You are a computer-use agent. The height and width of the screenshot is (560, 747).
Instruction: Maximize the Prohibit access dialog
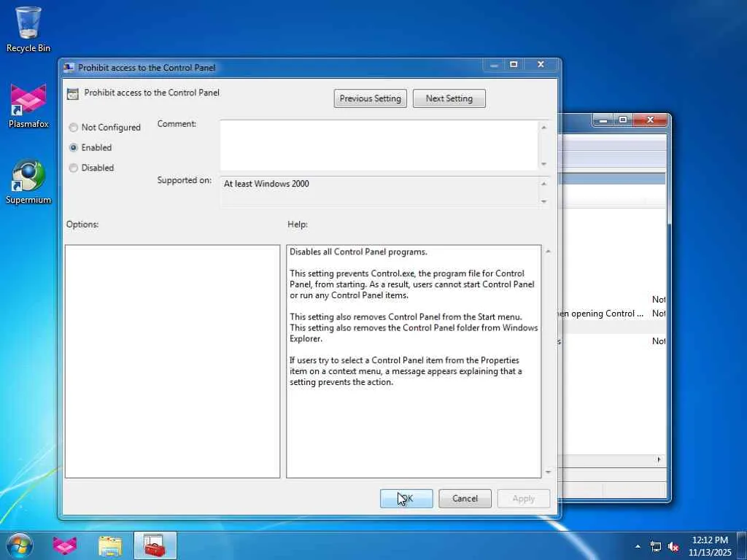coord(514,64)
